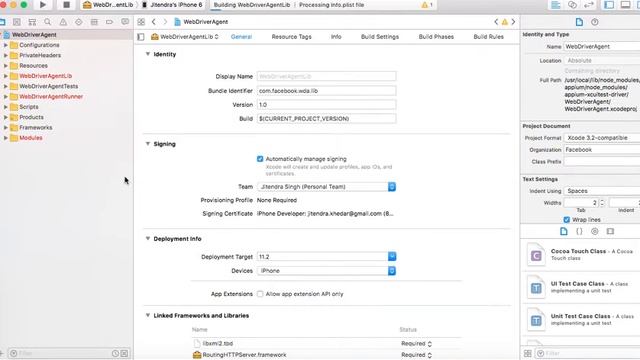This screenshot has height=360, width=640.
Task: Click the Bundle Identifier field
Action: [x=327, y=91]
